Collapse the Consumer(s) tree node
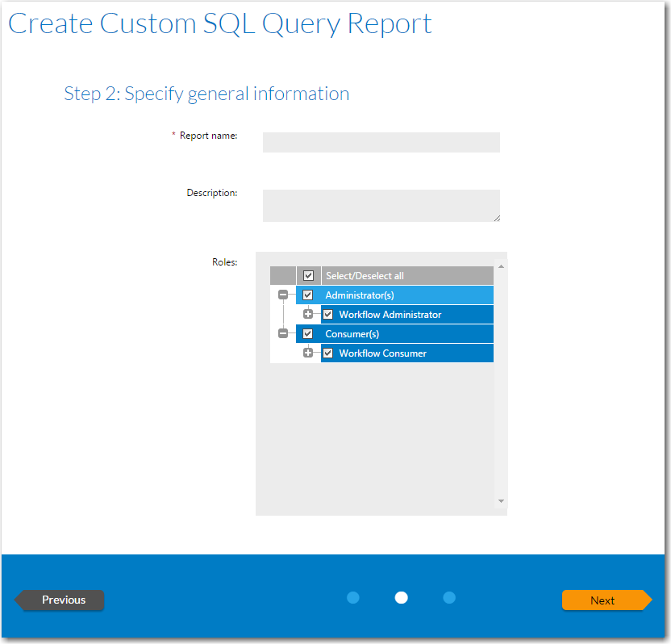 coord(283,334)
